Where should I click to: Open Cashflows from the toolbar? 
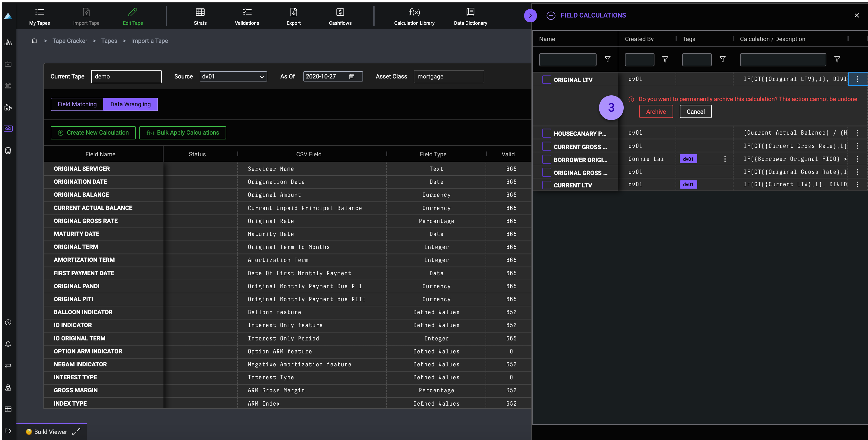(x=340, y=12)
